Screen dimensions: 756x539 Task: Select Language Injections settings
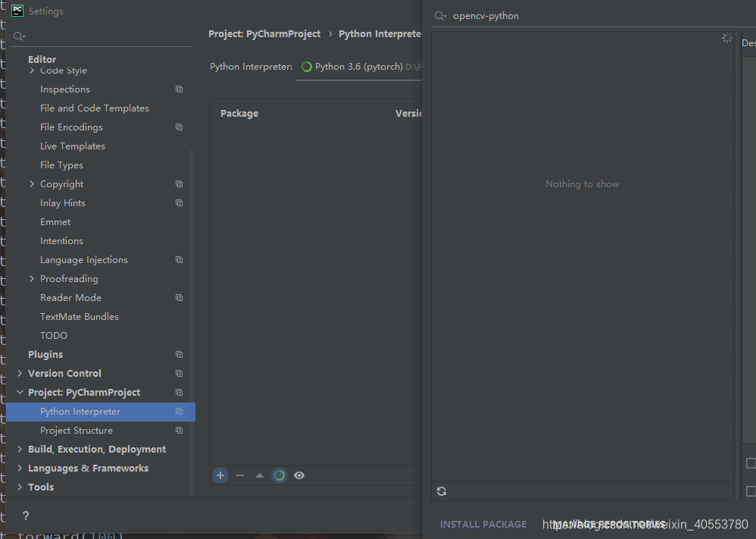tap(84, 259)
